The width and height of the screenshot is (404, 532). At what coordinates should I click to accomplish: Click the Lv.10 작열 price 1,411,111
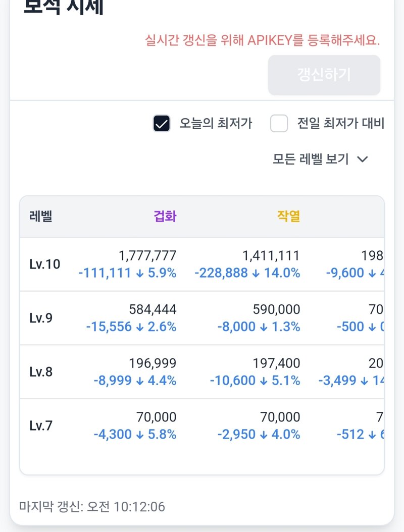(271, 255)
